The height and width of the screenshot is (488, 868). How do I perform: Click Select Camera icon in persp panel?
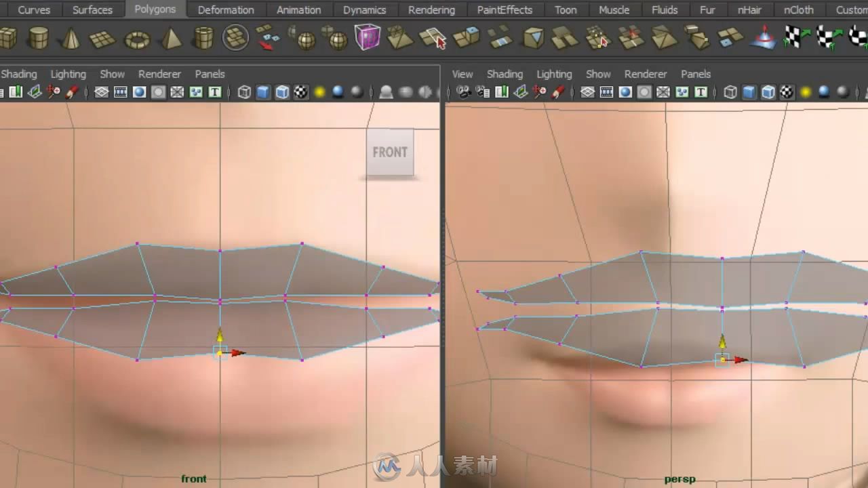tap(465, 92)
